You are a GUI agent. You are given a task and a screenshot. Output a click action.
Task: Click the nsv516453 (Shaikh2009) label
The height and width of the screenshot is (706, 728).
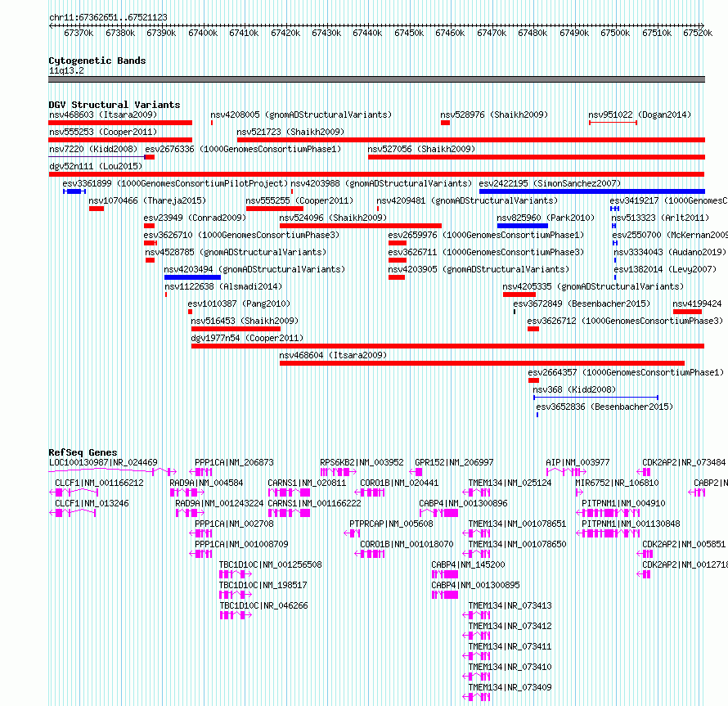[245, 321]
